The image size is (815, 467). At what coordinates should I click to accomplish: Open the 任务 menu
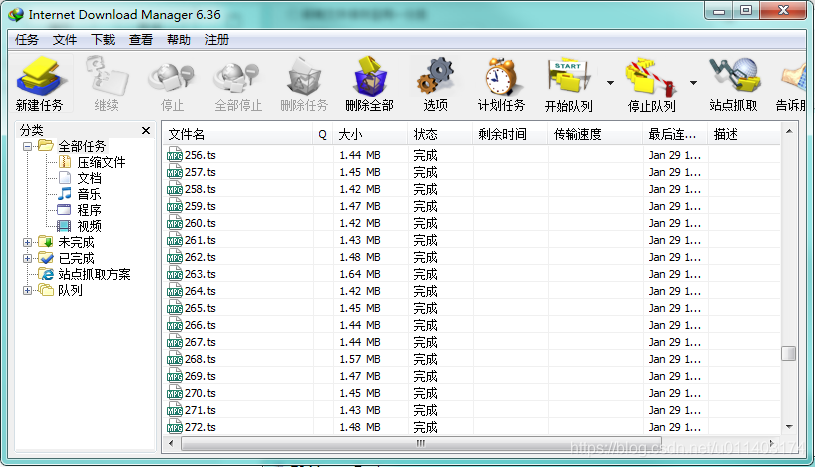point(27,40)
